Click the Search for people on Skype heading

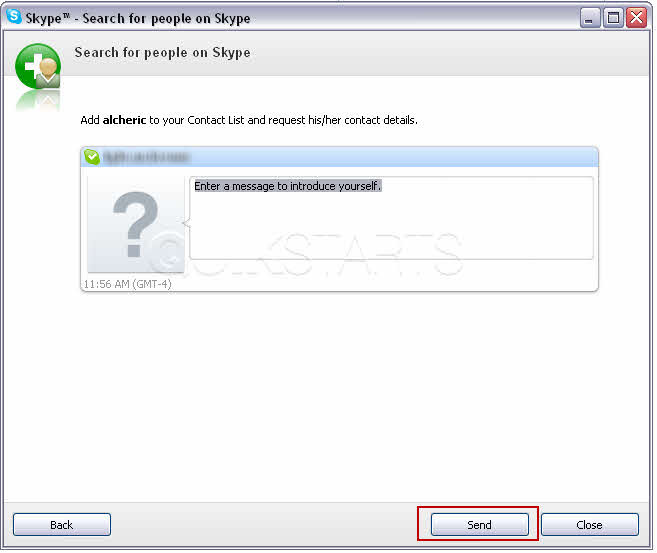[x=162, y=53]
